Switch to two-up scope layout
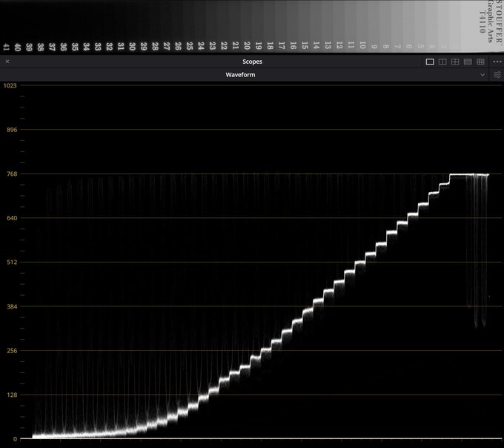 pyautogui.click(x=442, y=62)
